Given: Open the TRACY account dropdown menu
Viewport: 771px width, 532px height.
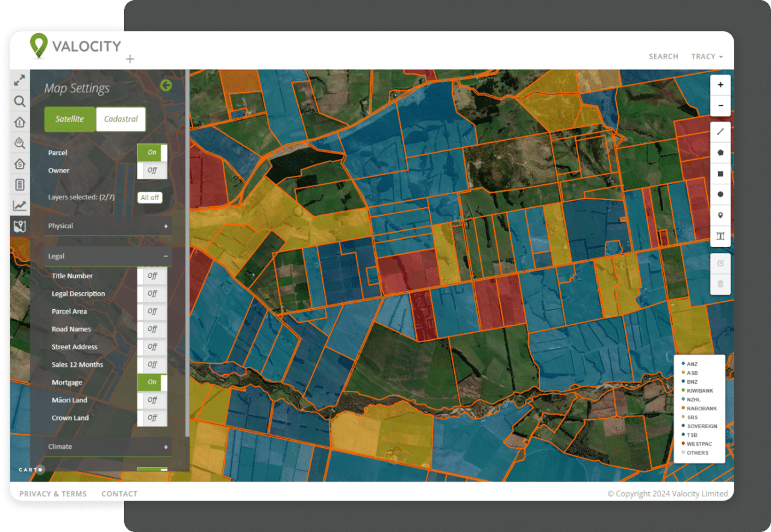Looking at the screenshot, I should tap(706, 56).
